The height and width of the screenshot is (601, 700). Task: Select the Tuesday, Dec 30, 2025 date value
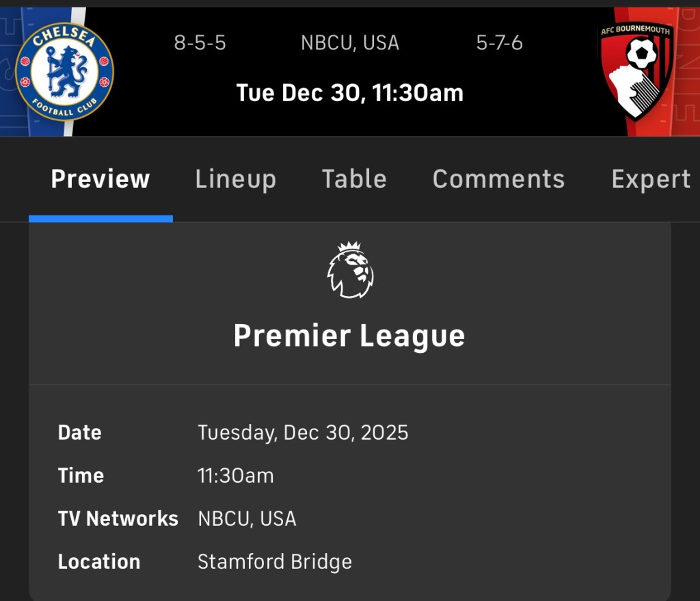coord(303,433)
